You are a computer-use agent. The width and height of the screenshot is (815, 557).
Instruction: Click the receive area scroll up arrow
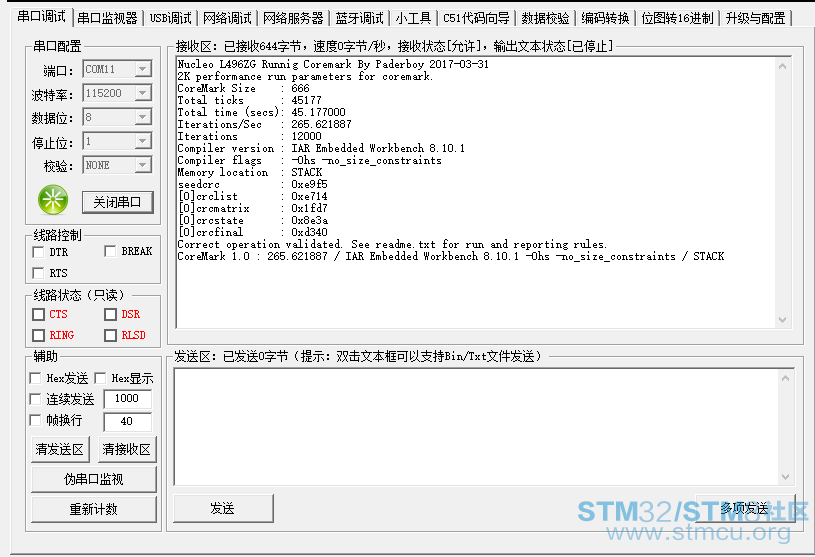pos(782,66)
